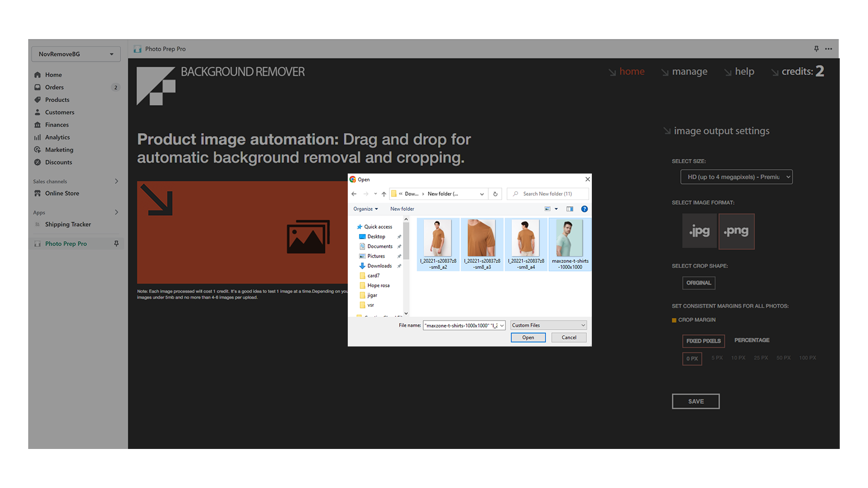The width and height of the screenshot is (868, 488).
Task: Click the SAVE button
Action: coord(695,401)
